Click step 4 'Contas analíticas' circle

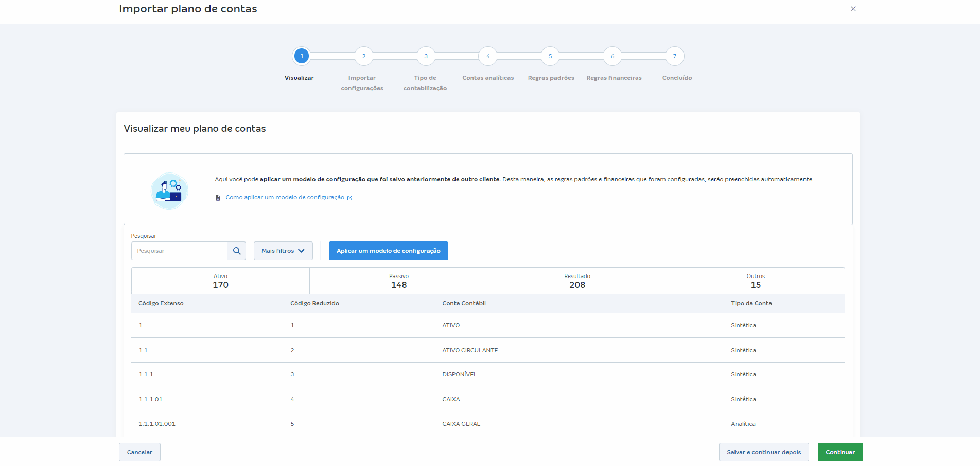(x=488, y=56)
